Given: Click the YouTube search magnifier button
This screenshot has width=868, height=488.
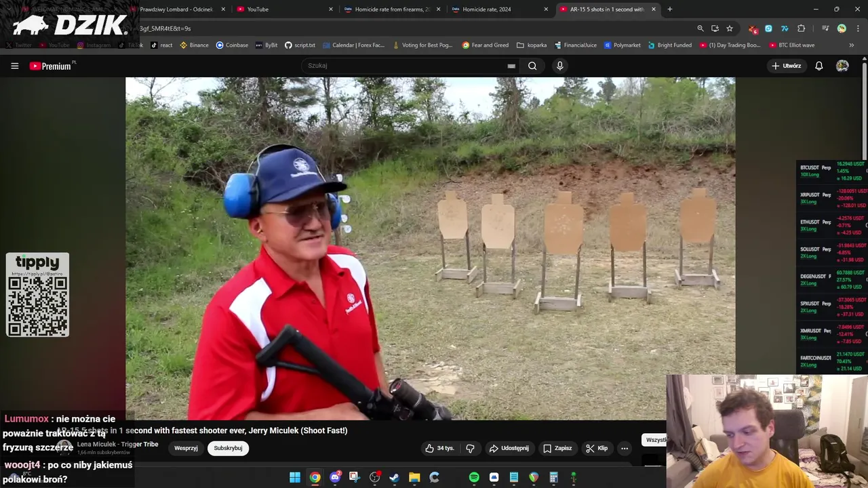Looking at the screenshot, I should coord(532,66).
